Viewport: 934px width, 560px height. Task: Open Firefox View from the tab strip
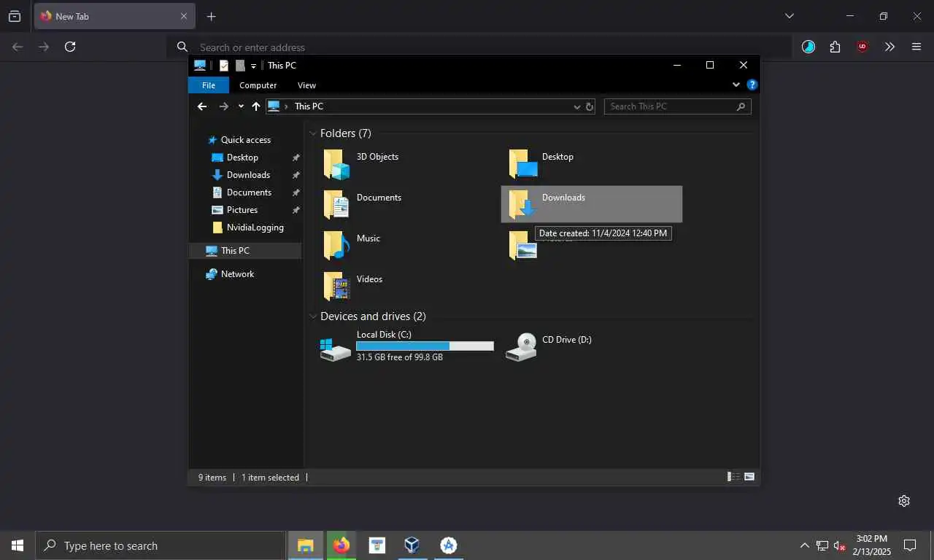tap(15, 16)
